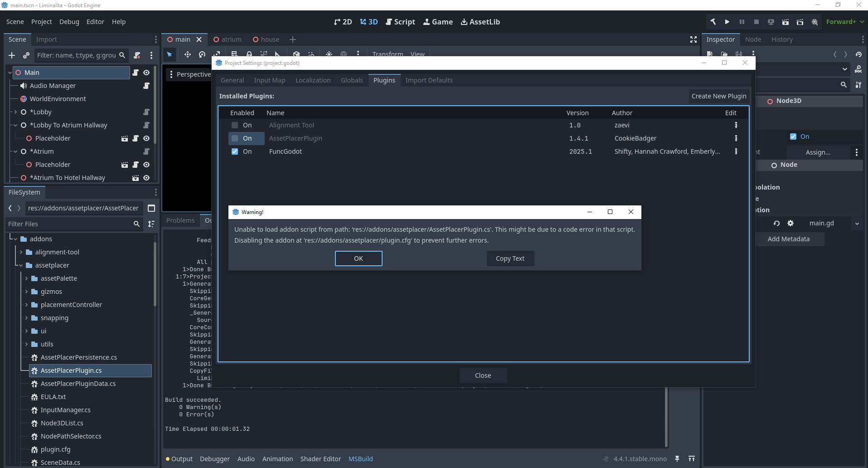Expand the placementController folder
868x468 pixels.
pyautogui.click(x=26, y=305)
